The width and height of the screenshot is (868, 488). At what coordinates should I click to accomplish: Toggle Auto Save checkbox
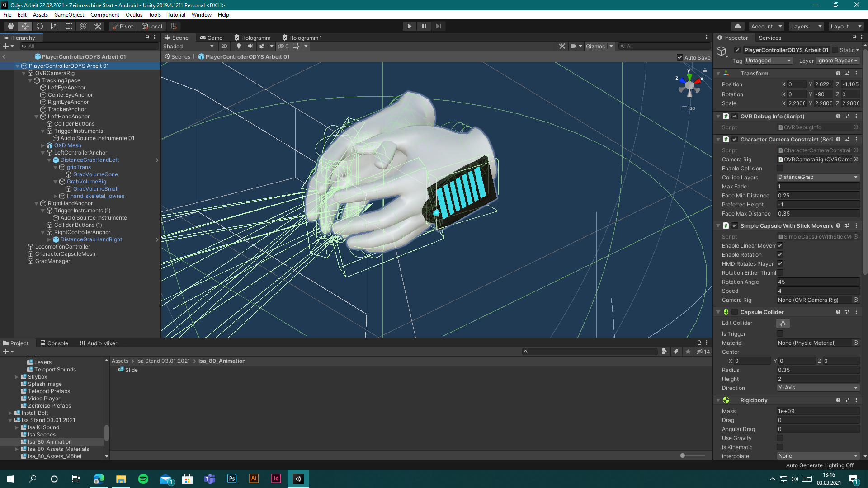click(x=679, y=57)
